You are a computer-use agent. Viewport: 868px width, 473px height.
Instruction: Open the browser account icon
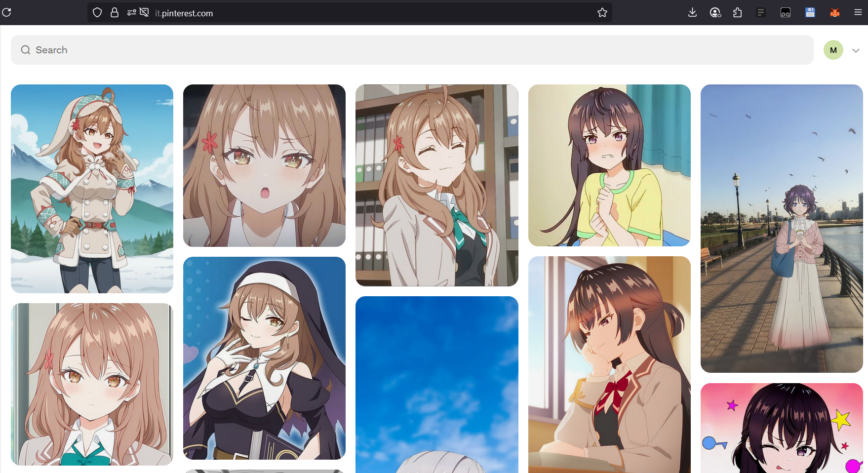point(715,13)
